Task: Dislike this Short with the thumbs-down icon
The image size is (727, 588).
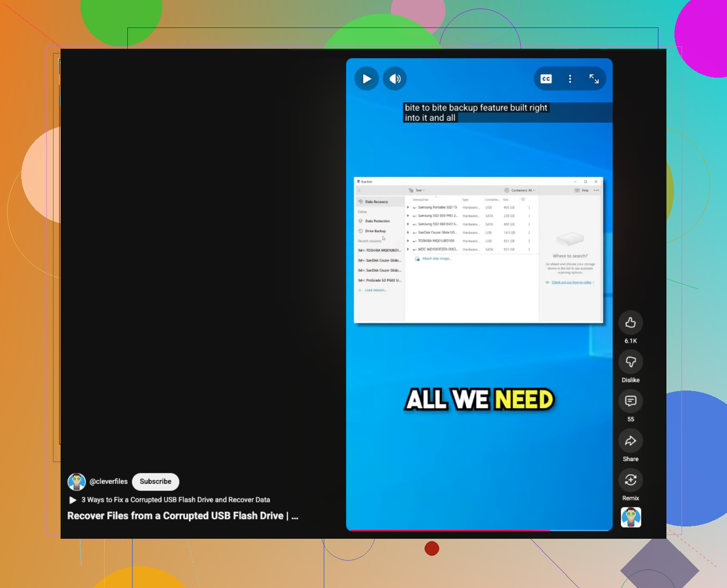Action: 630,362
